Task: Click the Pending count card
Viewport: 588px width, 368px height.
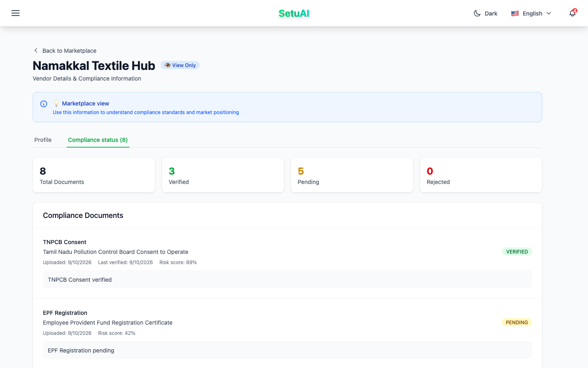Action: tap(352, 175)
